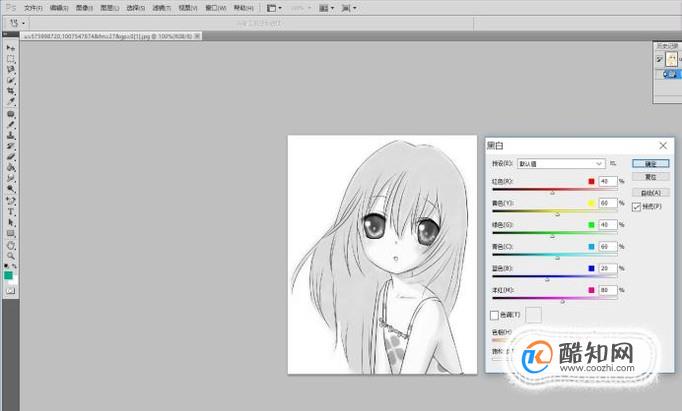This screenshot has width=682, height=411.
Task: Select the History Brush tool
Action: pyautogui.click(x=10, y=147)
